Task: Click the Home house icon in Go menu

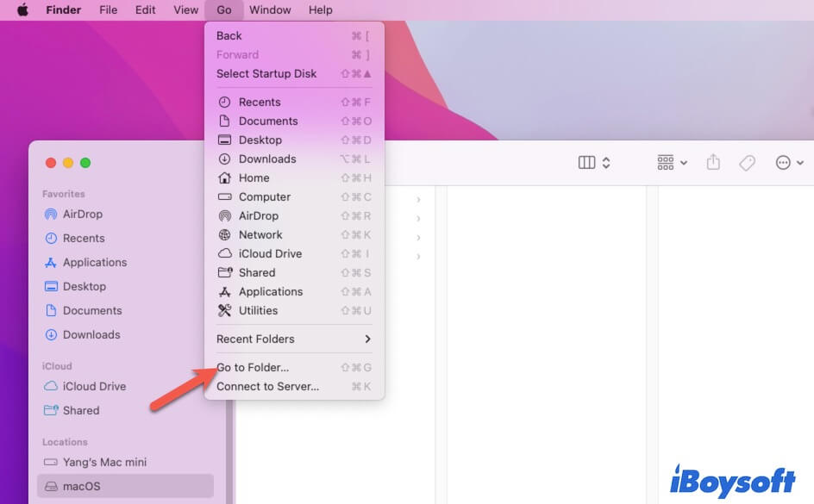Action: click(224, 177)
